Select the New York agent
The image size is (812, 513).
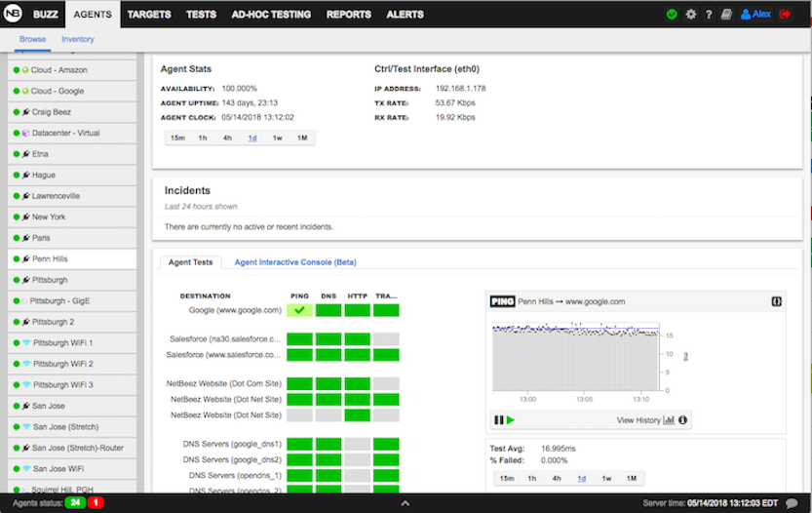click(72, 217)
